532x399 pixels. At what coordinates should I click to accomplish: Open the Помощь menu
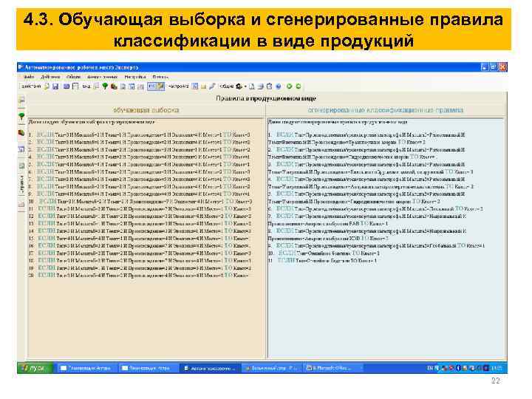(160, 77)
